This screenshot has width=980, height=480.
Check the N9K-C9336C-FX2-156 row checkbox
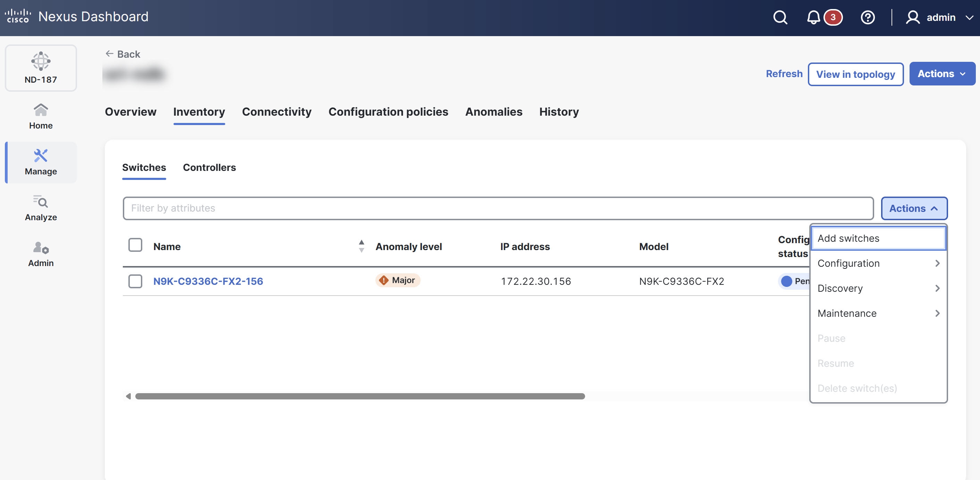[135, 282]
